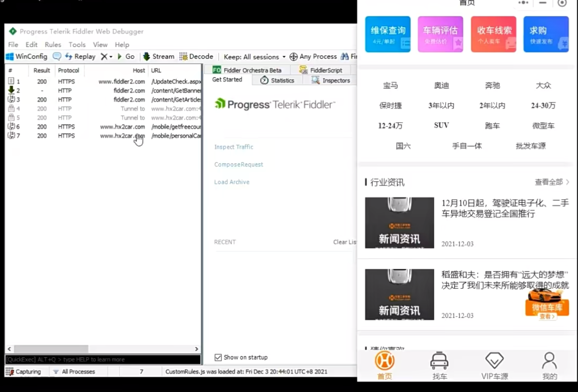
Task: Open the Edit menu
Action: tap(31, 44)
